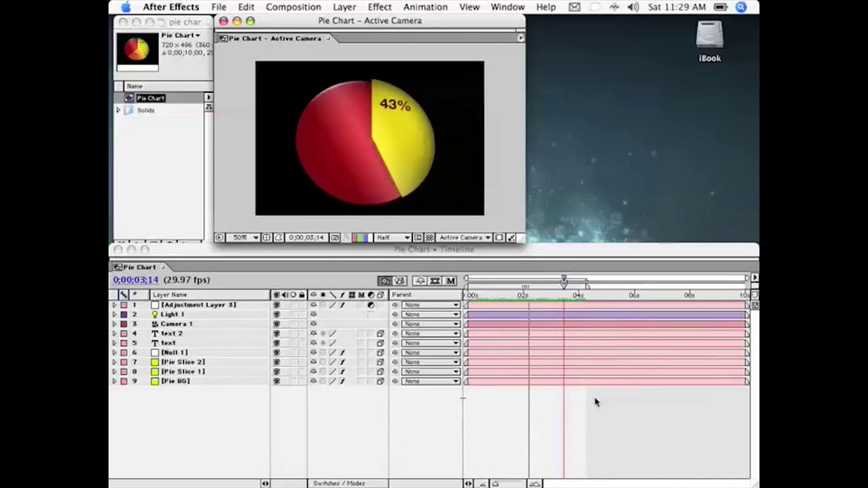Click the Motion Blur enable button (M)
The width and height of the screenshot is (868, 488).
(x=450, y=281)
